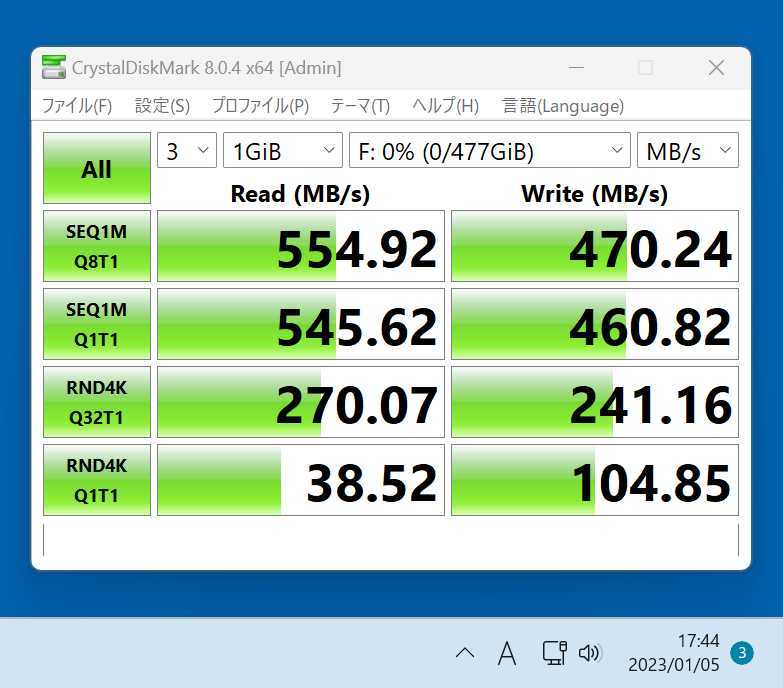Open the notification badge showing 3
The image size is (783, 688).
click(x=742, y=653)
